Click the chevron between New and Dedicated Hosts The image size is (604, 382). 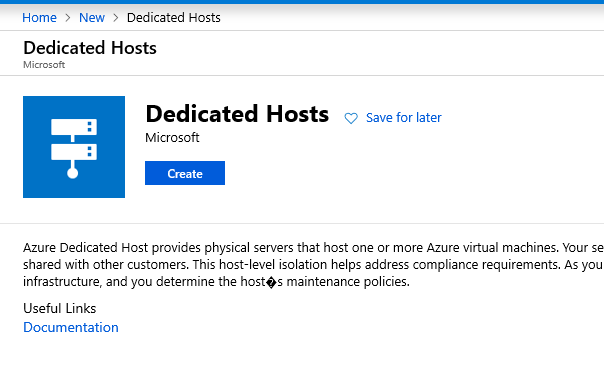coord(116,18)
